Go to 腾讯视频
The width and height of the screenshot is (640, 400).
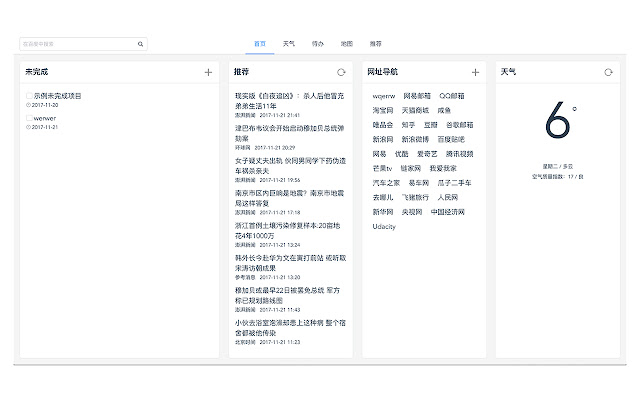point(460,154)
